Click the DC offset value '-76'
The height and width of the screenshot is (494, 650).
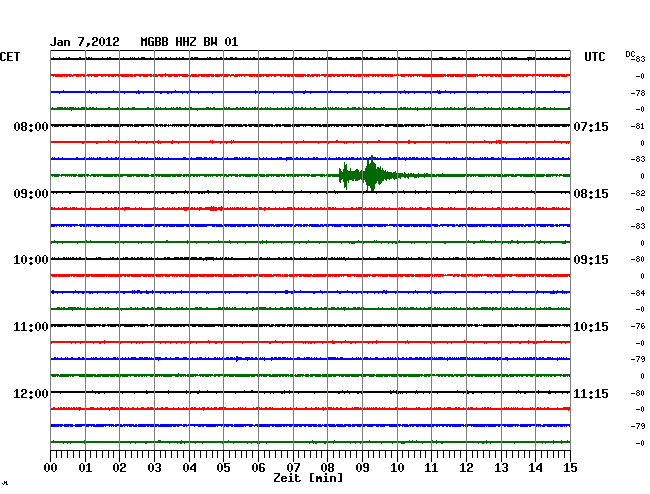point(638,326)
